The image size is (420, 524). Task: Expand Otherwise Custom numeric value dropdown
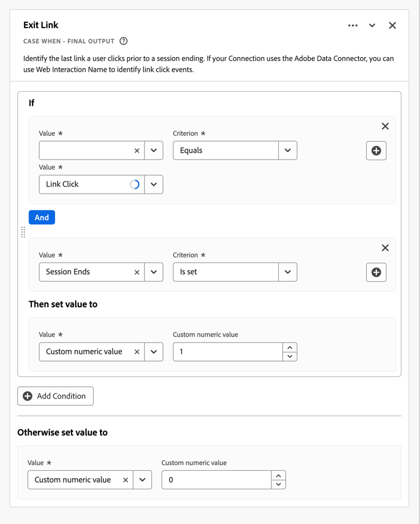(x=142, y=480)
